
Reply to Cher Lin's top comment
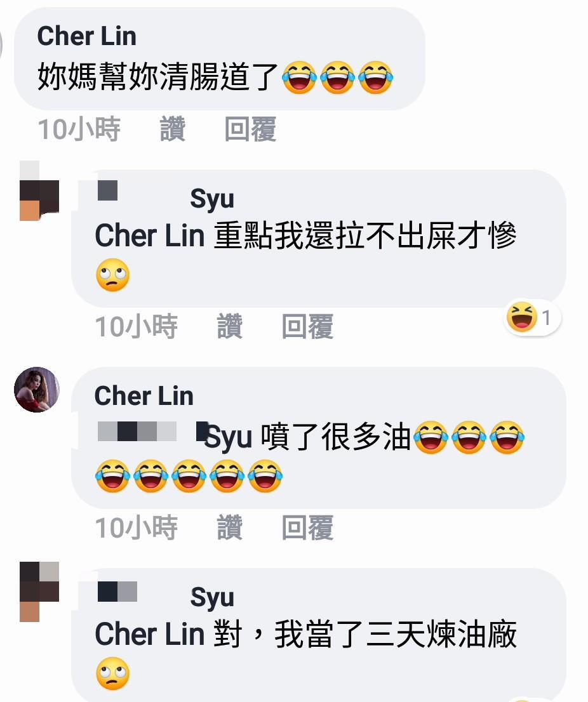[250, 129]
